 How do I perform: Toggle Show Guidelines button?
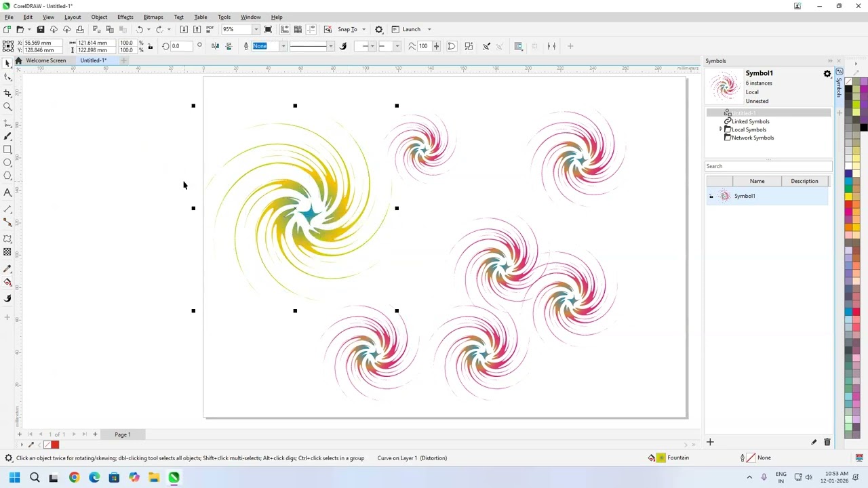click(311, 29)
